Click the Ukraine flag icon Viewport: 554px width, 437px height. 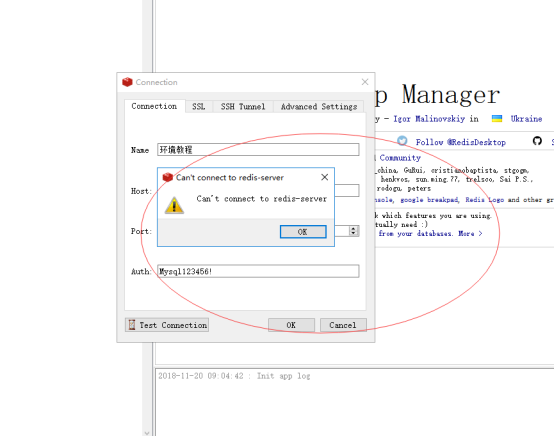[497, 119]
